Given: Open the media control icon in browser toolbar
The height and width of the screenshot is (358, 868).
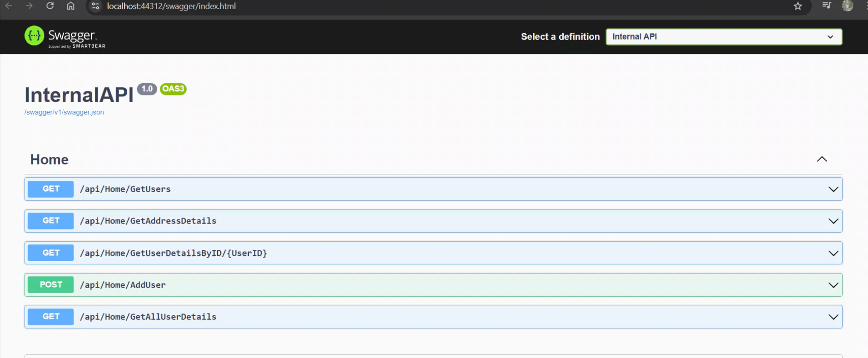Looking at the screenshot, I should (826, 5).
